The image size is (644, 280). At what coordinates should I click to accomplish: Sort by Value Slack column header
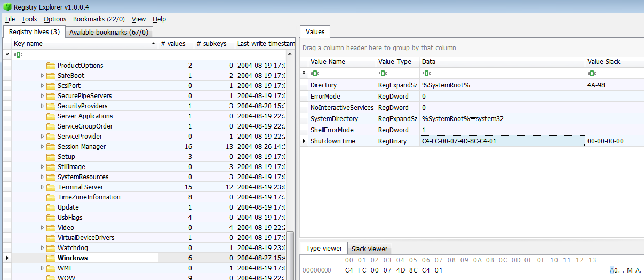[x=615, y=62]
